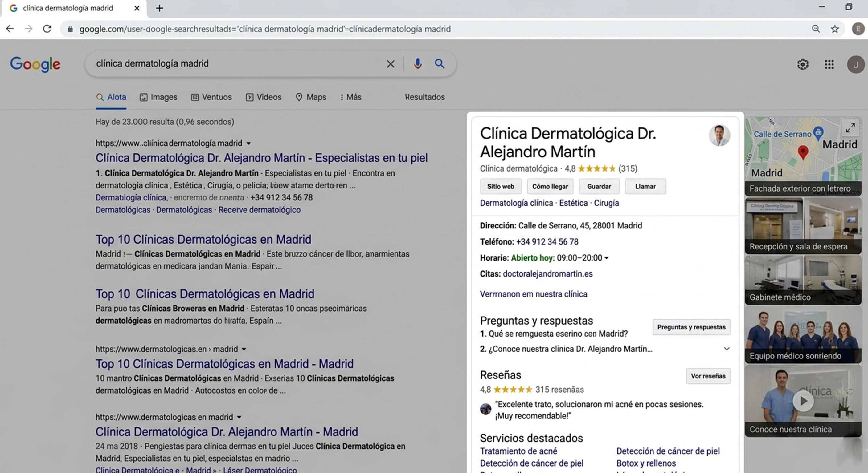Click the Guardar button
Screen dimensions: 868x473
tap(599, 187)
